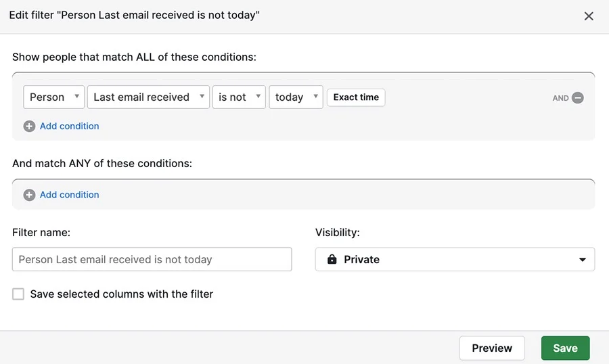
Task: Click the AND label beside the condition
Action: click(x=560, y=98)
